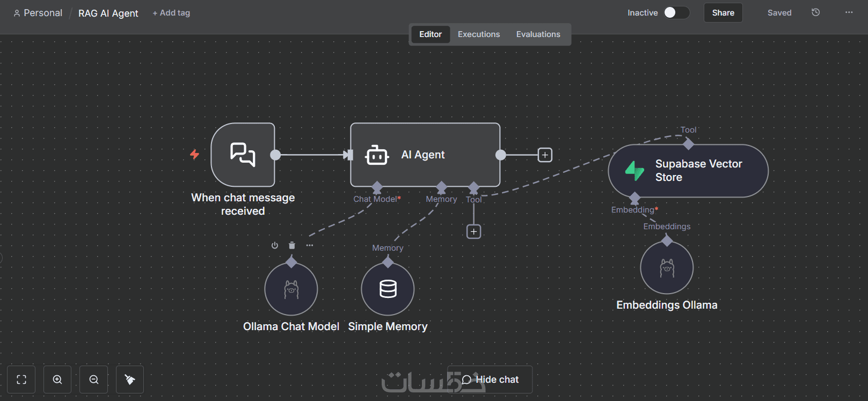Switch to the Executions tab
Screen dimensions: 868x401
tap(479, 34)
